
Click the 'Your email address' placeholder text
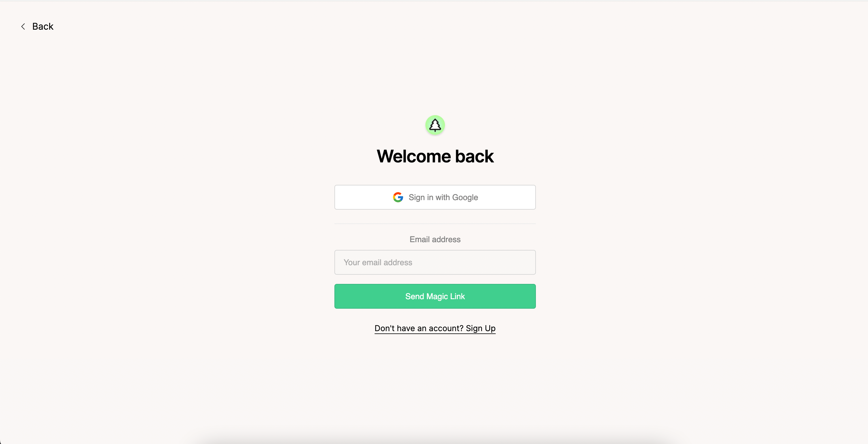click(378, 262)
